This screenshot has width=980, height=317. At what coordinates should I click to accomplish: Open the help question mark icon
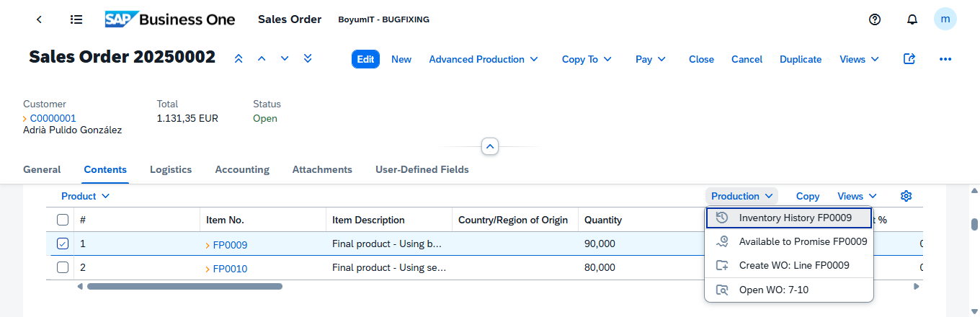(x=876, y=19)
